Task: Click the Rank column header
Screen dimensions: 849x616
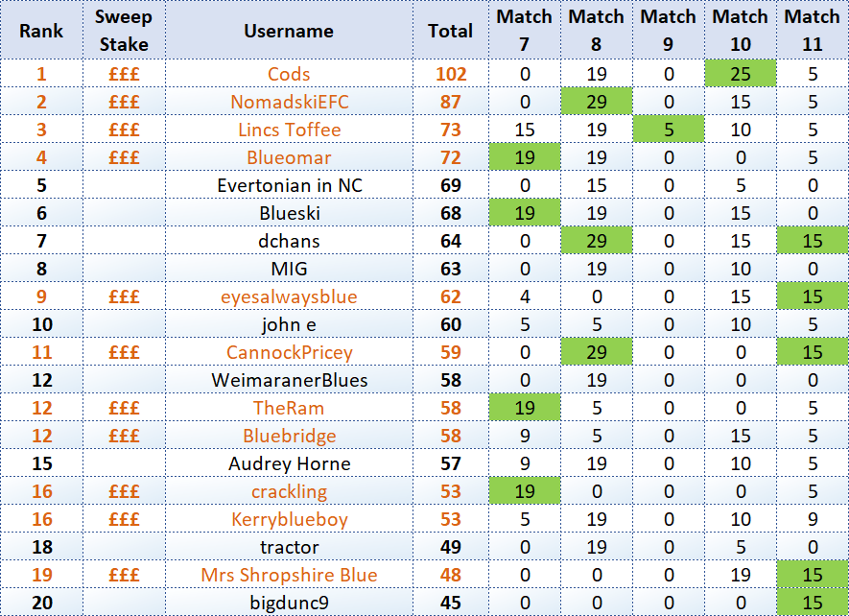Action: pos(41,31)
